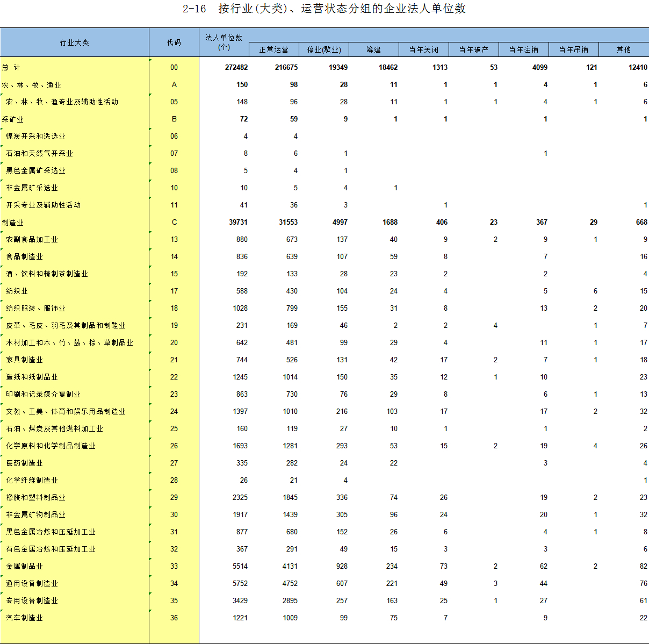Select the 印刷和记录媒介复制业 row label
Image resolution: width=649 pixels, height=644 pixels.
pyautogui.click(x=44, y=394)
